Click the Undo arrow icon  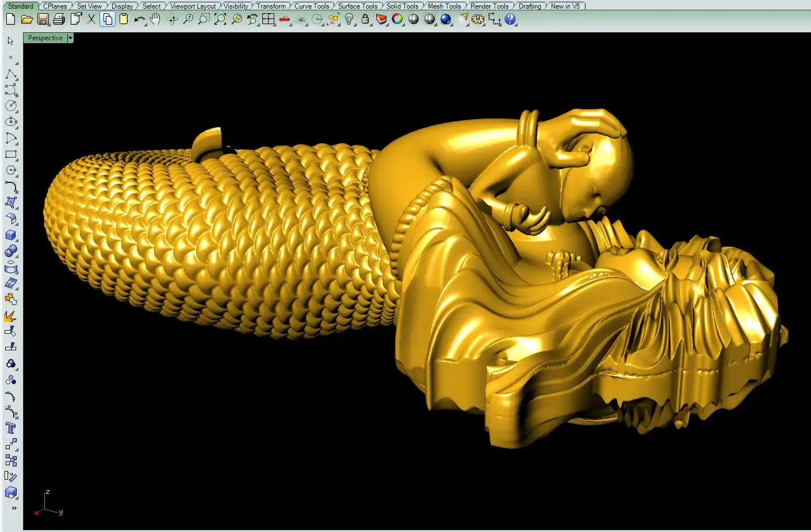click(x=139, y=20)
